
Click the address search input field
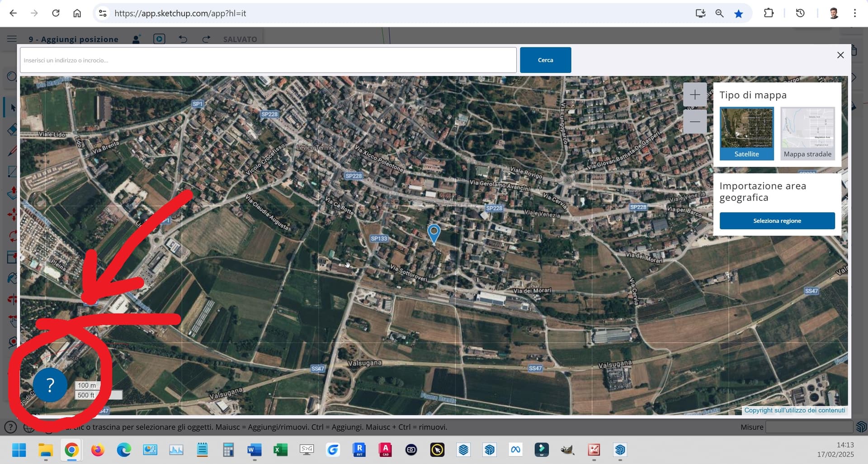point(268,60)
